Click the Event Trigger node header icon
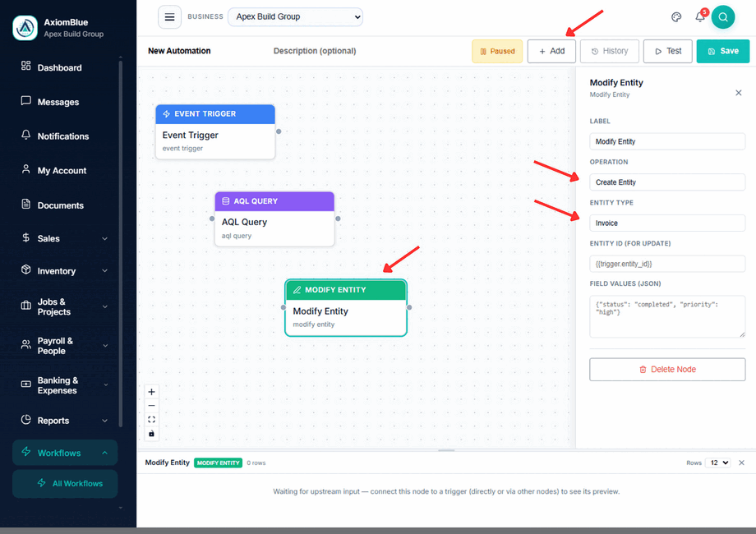756x534 pixels. point(166,114)
